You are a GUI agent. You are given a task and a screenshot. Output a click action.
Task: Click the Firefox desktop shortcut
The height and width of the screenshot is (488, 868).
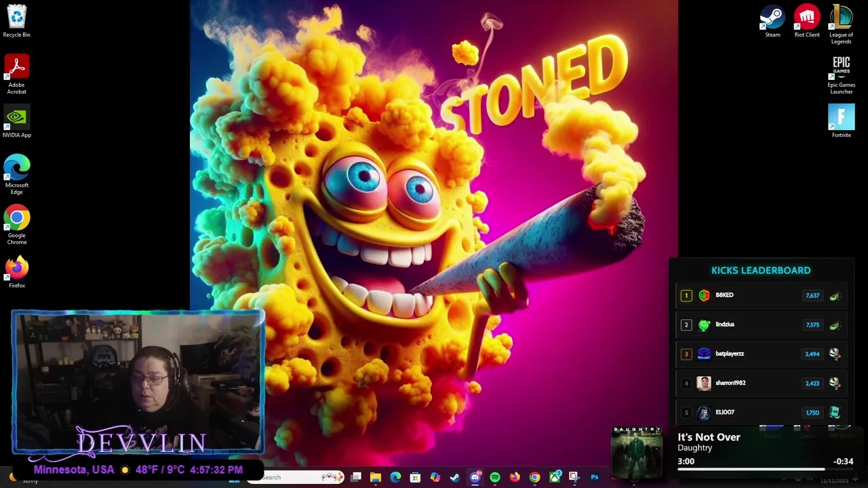click(16, 271)
